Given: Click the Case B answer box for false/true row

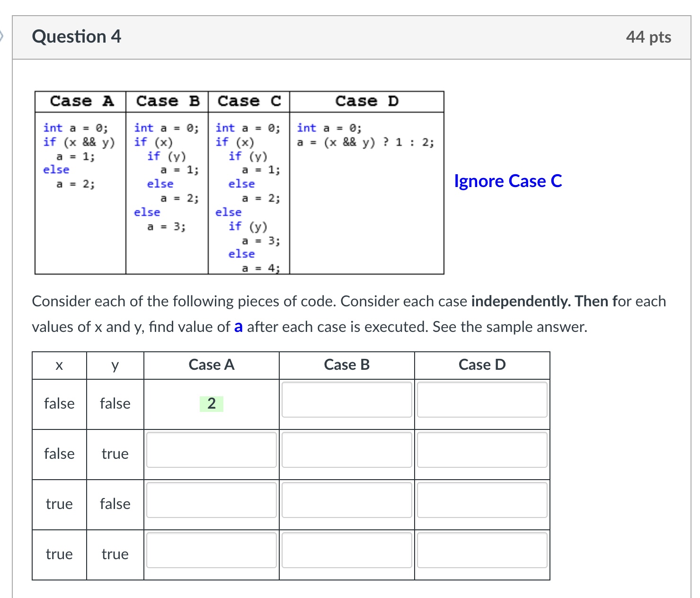Looking at the screenshot, I should click(346, 451).
